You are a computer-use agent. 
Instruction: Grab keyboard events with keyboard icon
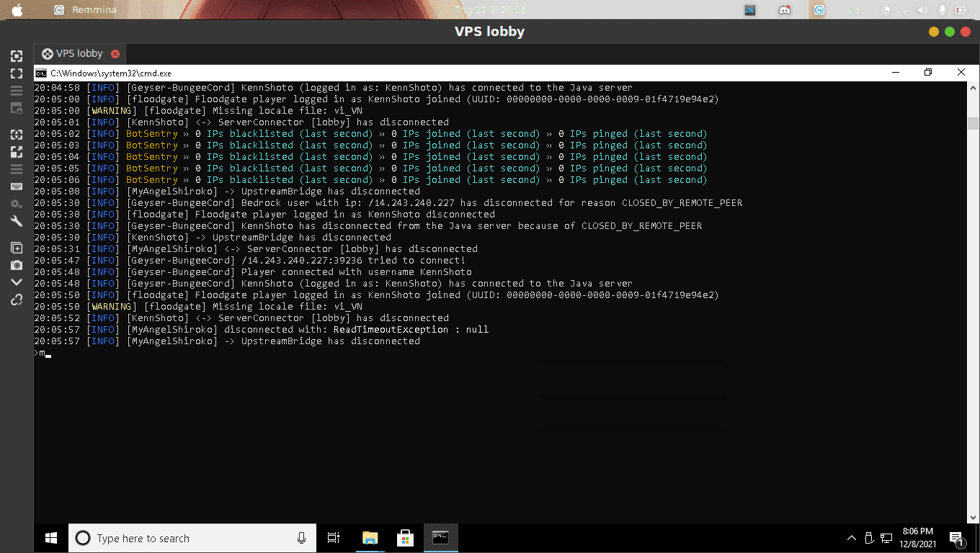pos(16,186)
